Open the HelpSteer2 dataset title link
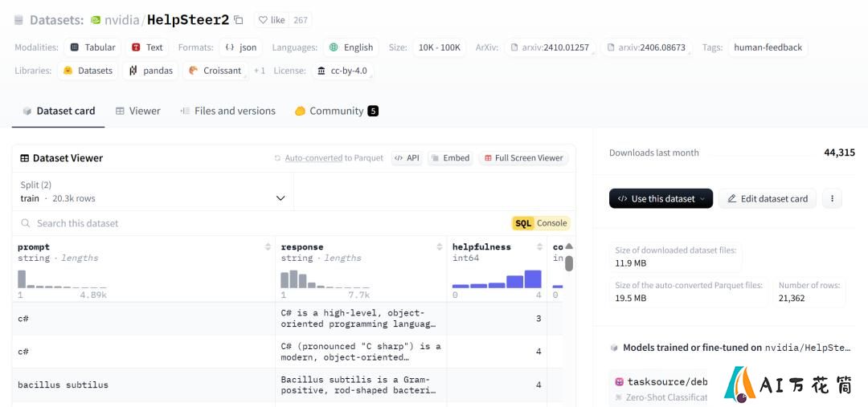Image resolution: width=868 pixels, height=407 pixels. tap(187, 20)
